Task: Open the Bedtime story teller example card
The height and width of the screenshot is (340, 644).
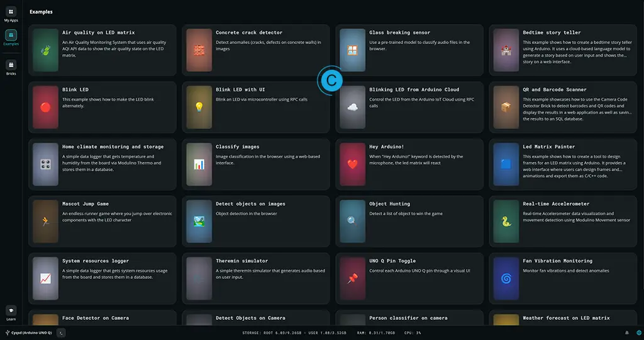Action: [552, 33]
